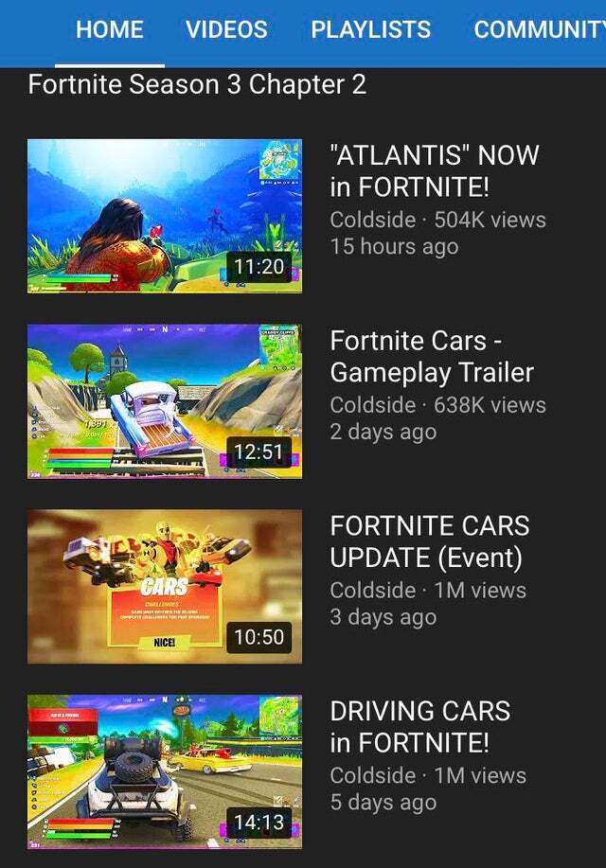
Task: Open the "ATLANTIS" NOW in FORTNITE! title
Action: click(435, 170)
